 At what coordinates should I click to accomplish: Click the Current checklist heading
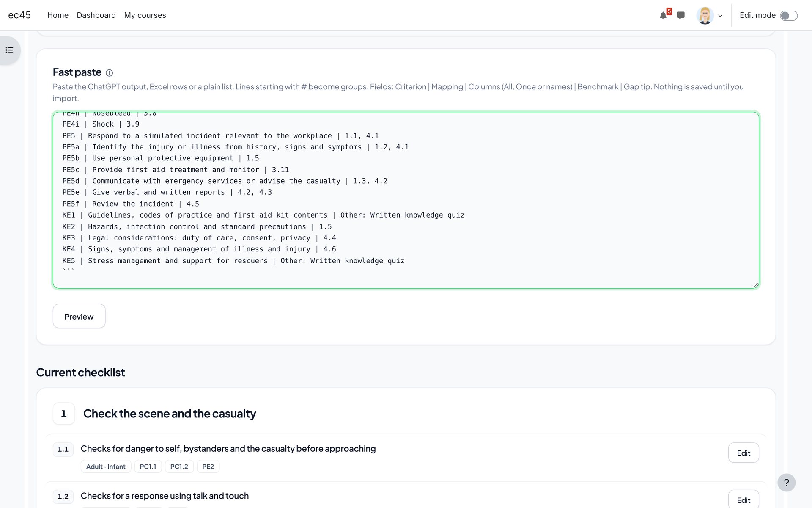point(80,373)
